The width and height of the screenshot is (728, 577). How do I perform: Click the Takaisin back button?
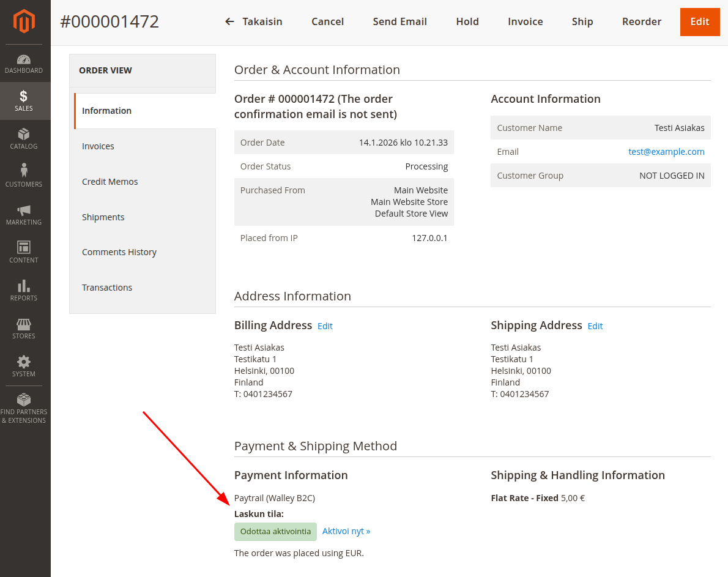254,21
